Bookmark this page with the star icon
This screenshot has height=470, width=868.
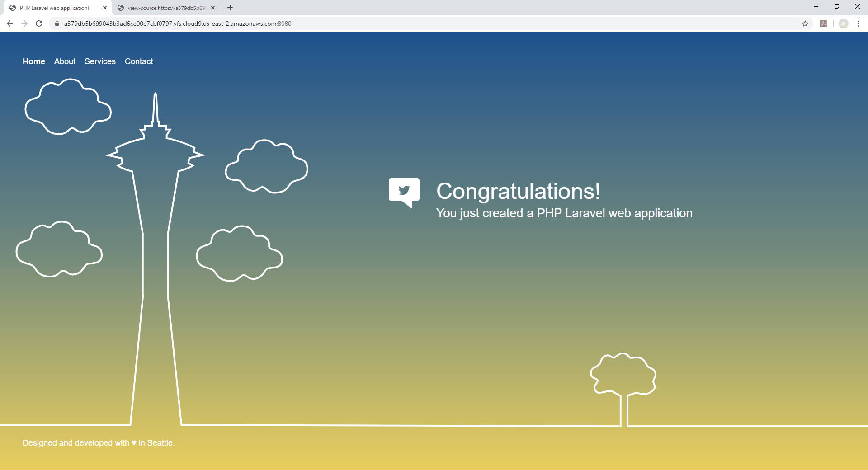(x=805, y=23)
